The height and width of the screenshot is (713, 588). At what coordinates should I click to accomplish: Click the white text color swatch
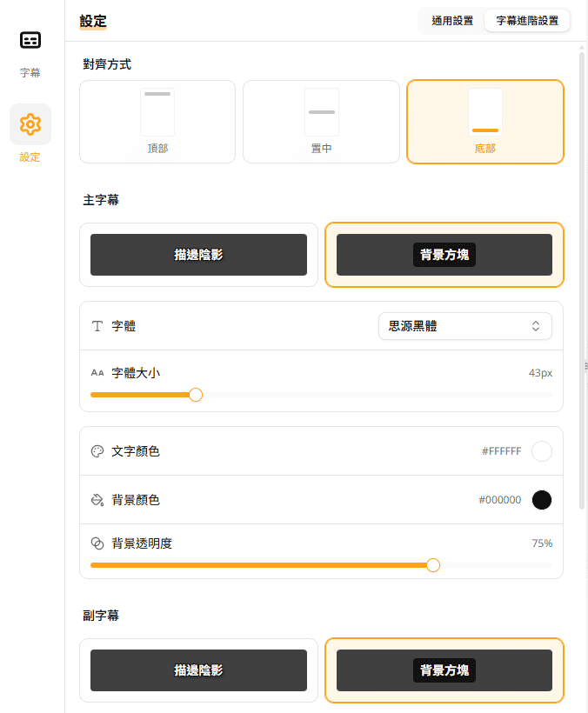542,451
